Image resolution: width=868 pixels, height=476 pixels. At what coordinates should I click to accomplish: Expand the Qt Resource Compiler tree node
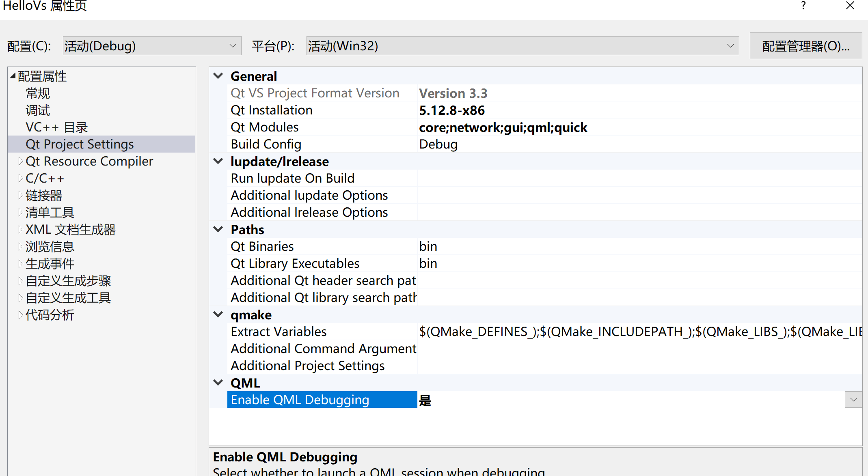21,161
